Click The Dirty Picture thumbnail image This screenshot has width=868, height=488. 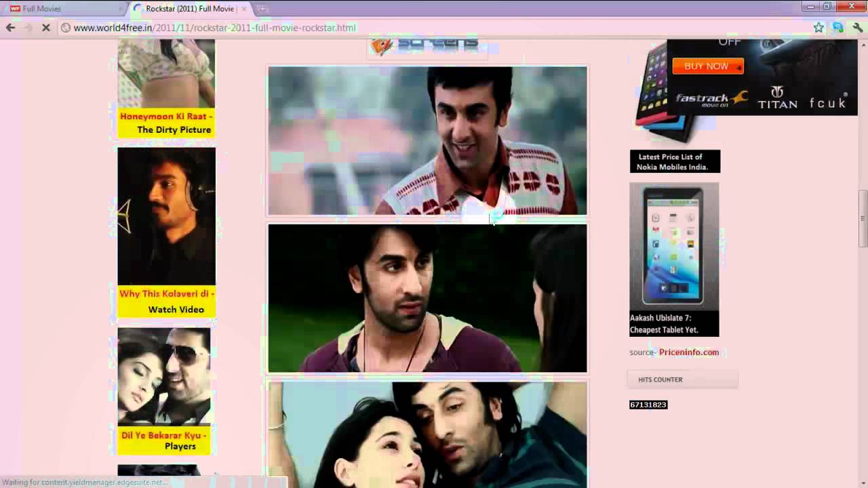[x=166, y=73]
